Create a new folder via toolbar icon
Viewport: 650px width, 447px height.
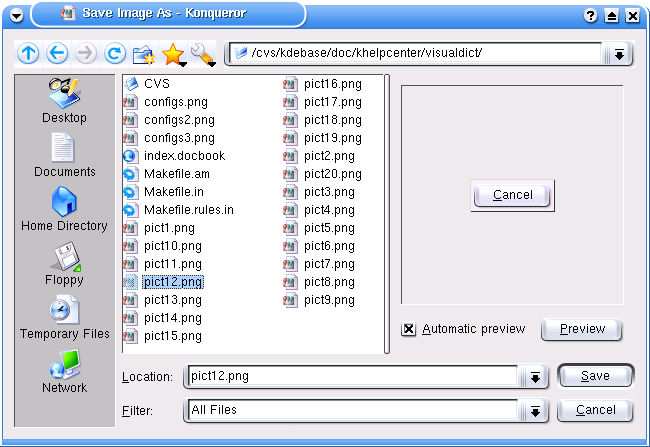tap(144, 54)
